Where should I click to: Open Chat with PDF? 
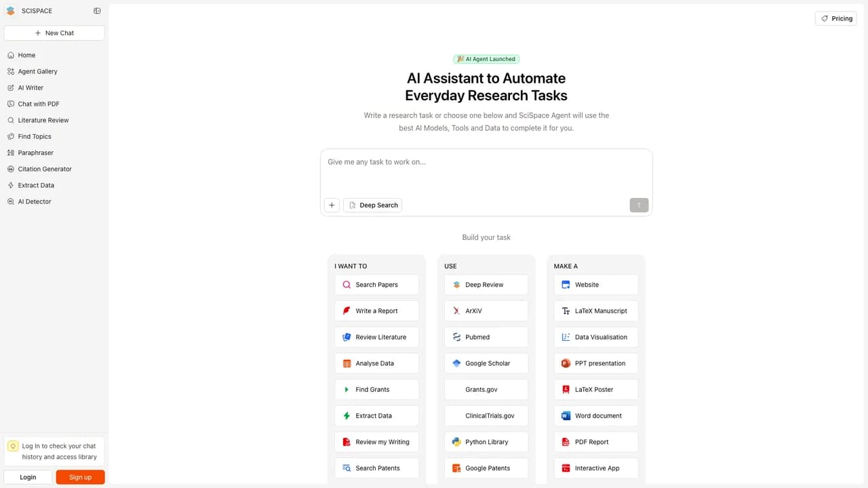tap(54, 104)
